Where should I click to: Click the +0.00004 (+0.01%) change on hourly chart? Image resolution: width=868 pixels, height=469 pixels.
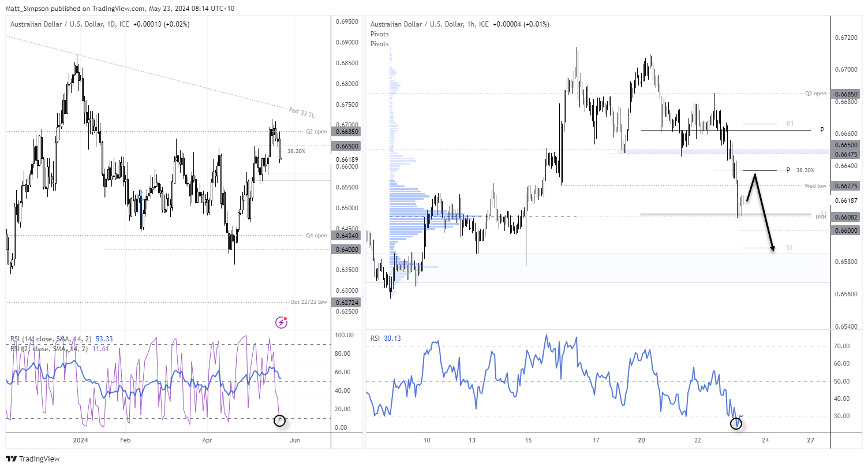click(521, 24)
